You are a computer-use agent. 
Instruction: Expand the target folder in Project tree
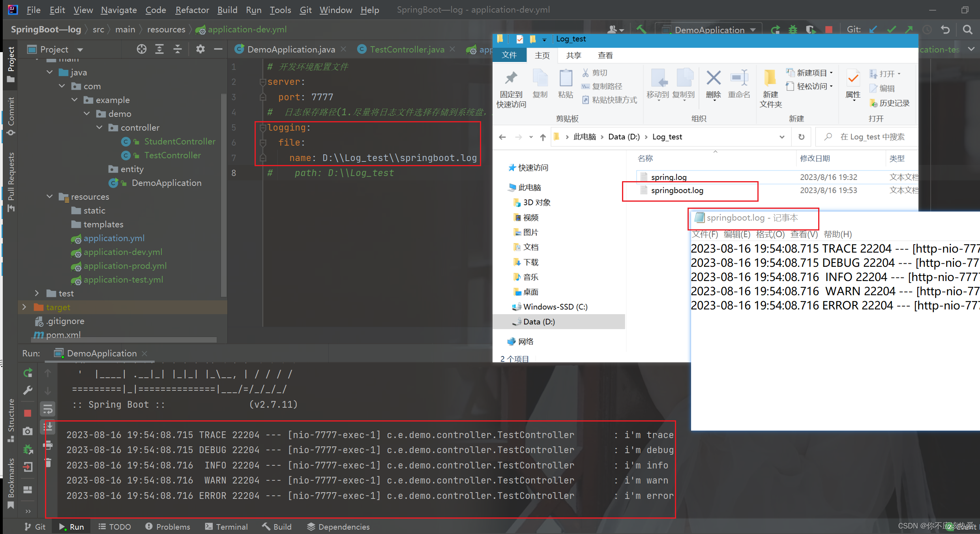point(24,307)
